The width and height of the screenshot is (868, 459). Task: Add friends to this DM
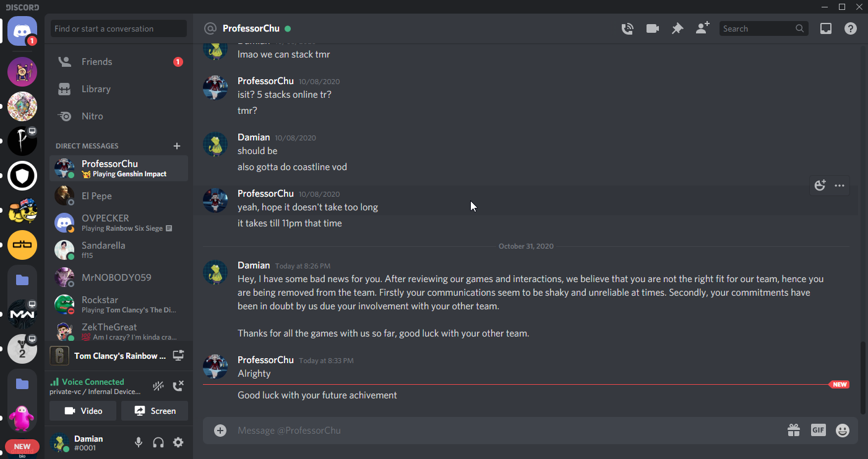(702, 28)
